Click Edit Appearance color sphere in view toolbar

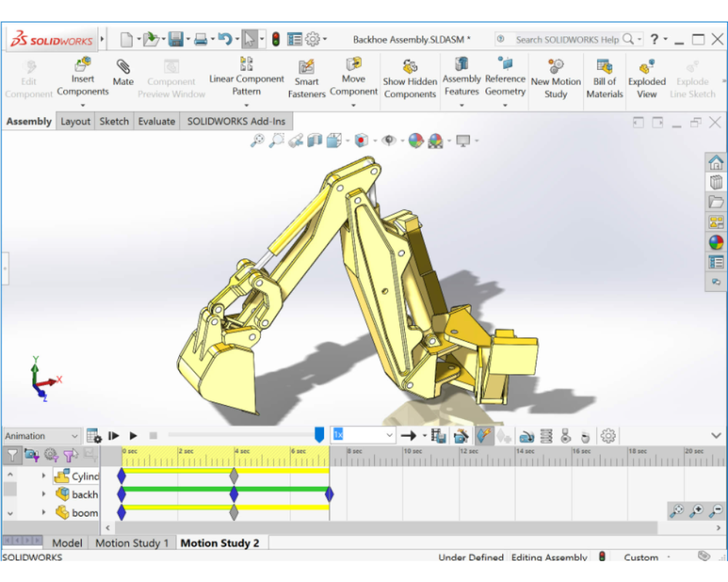[x=416, y=140]
